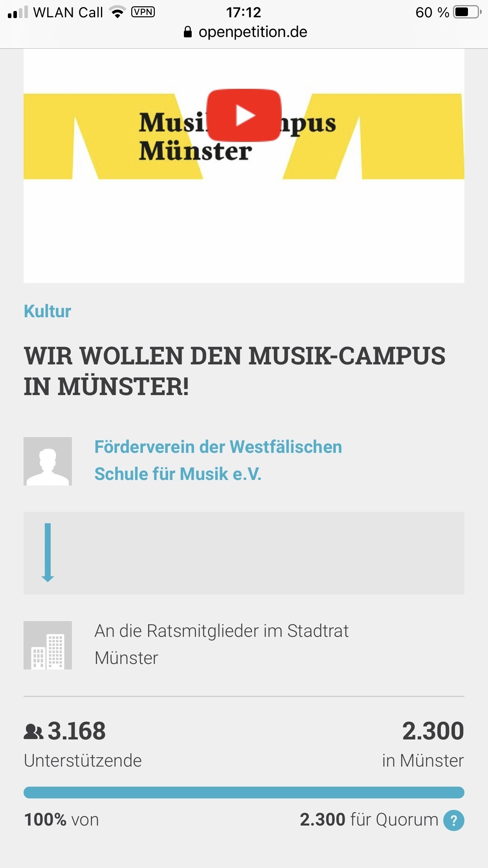Viewport: 488px width, 868px height.
Task: Open the Kultur category link
Action: pyautogui.click(x=48, y=311)
